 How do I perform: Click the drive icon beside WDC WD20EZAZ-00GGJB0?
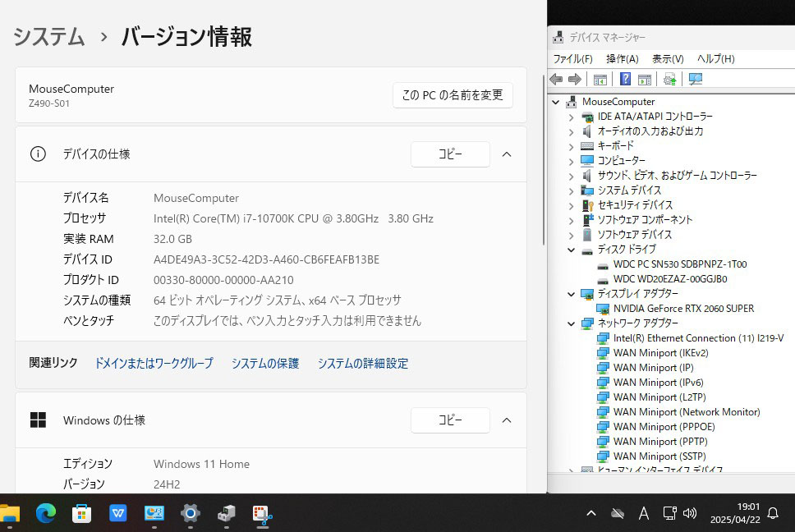click(603, 280)
